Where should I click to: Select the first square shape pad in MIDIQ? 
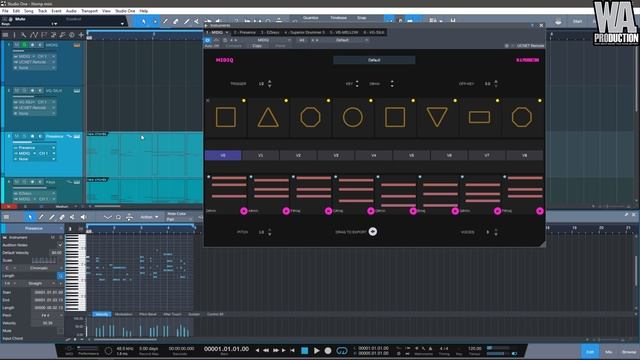click(x=226, y=117)
